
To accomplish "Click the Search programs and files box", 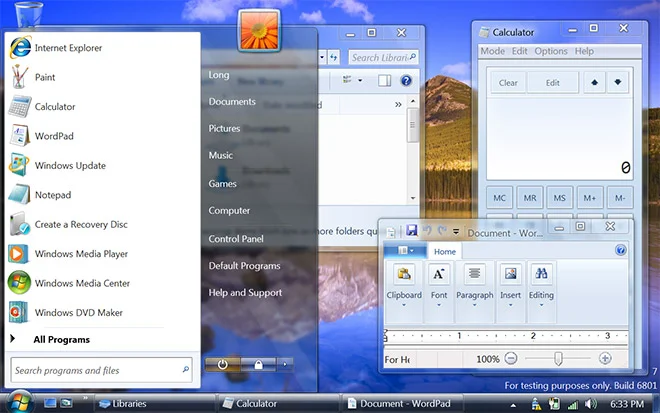I will click(95, 371).
